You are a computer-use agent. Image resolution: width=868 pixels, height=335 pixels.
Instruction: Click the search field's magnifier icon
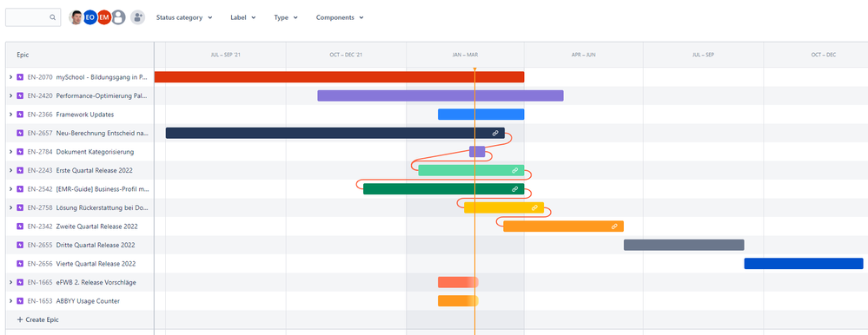53,17
